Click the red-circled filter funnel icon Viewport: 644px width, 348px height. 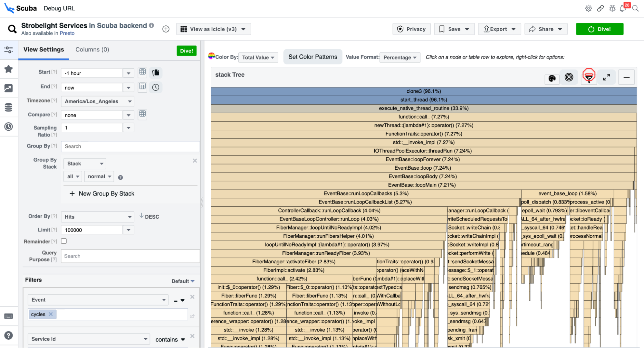point(589,77)
